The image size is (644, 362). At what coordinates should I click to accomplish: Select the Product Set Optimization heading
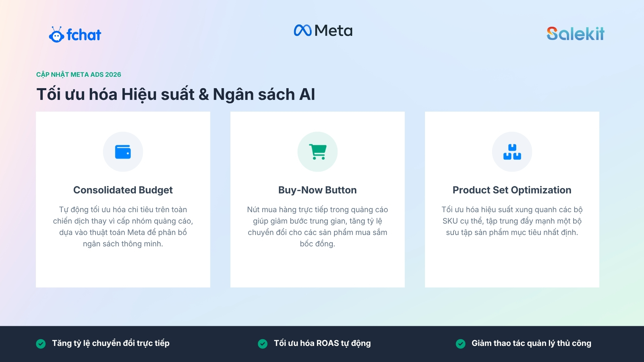[x=512, y=190]
